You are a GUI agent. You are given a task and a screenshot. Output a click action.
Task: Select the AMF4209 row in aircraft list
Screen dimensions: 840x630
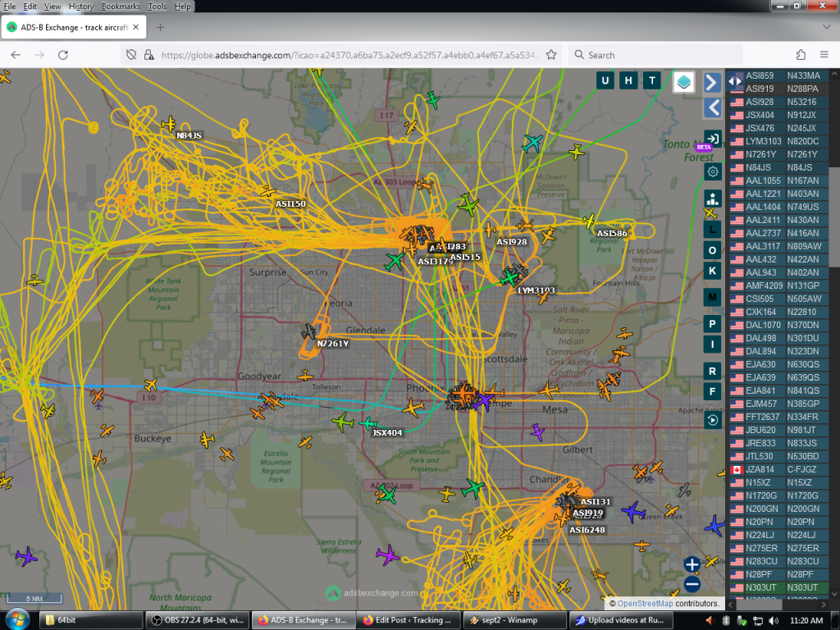click(x=779, y=285)
